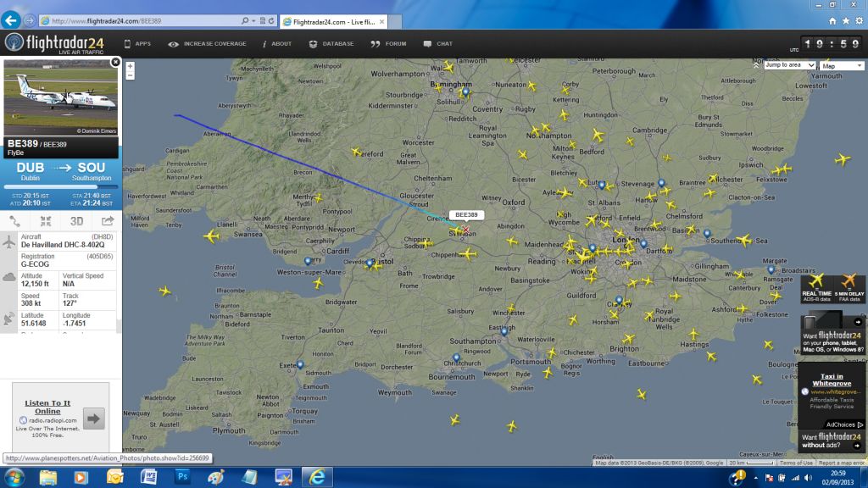Share this flight via share icon
Image resolution: width=868 pixels, height=488 pixels.
(x=108, y=221)
